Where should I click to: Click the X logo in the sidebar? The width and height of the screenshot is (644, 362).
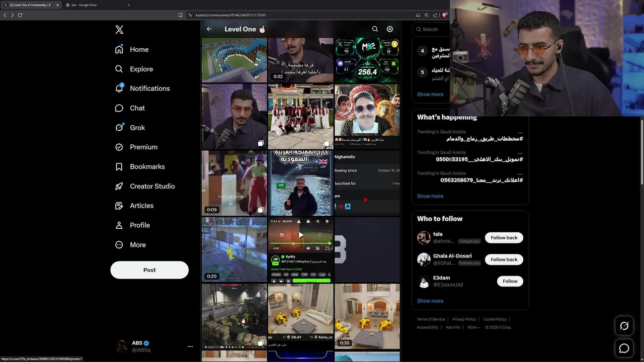[x=119, y=30]
